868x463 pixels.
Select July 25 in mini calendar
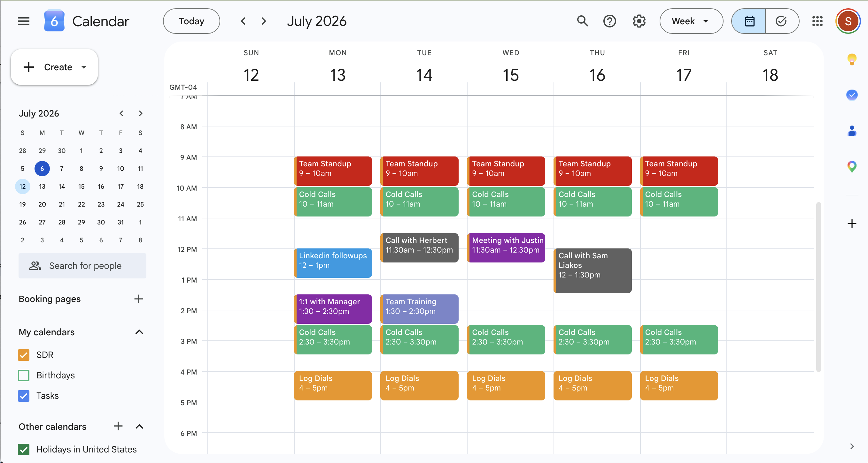click(140, 204)
